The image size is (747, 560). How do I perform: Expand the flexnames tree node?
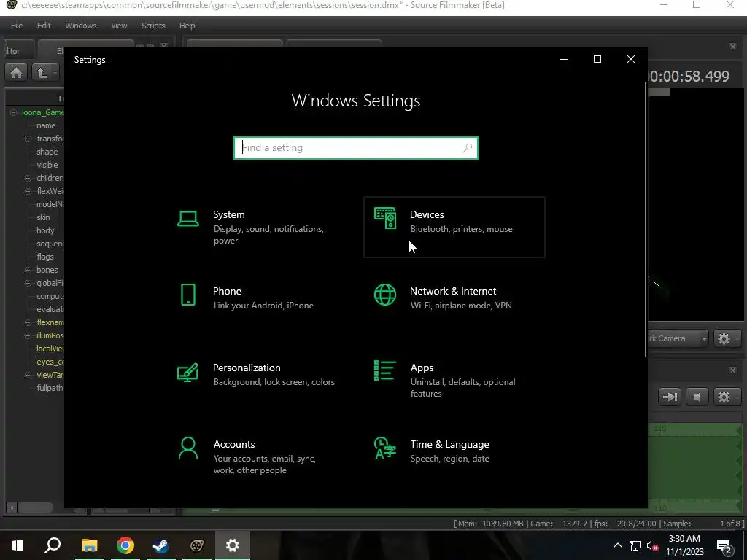point(28,322)
